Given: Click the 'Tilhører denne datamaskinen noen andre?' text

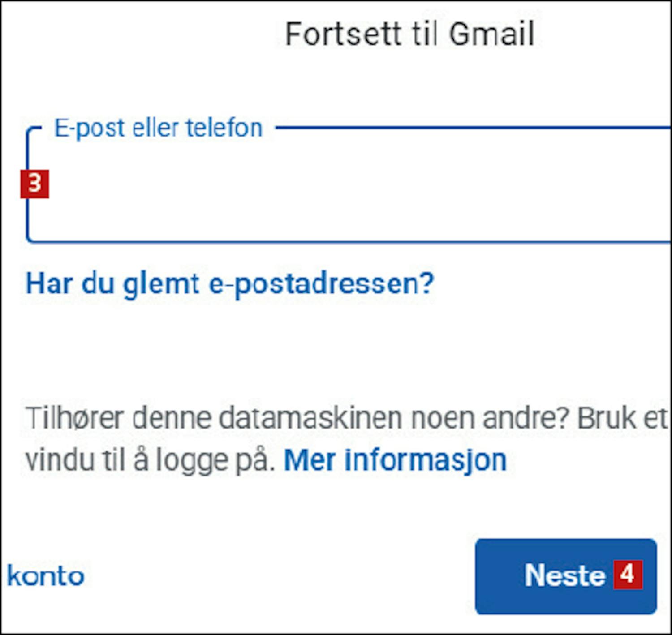Looking at the screenshot, I should pyautogui.click(x=297, y=418).
